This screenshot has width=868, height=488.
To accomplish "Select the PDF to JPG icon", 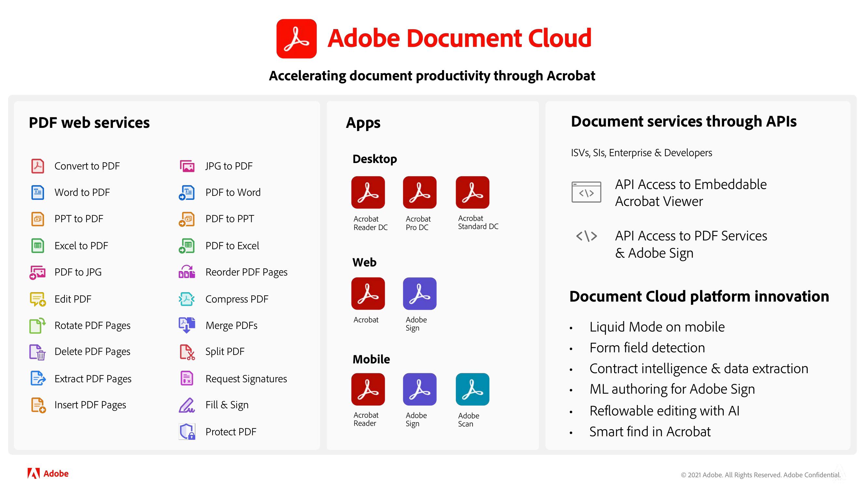I will tap(37, 272).
